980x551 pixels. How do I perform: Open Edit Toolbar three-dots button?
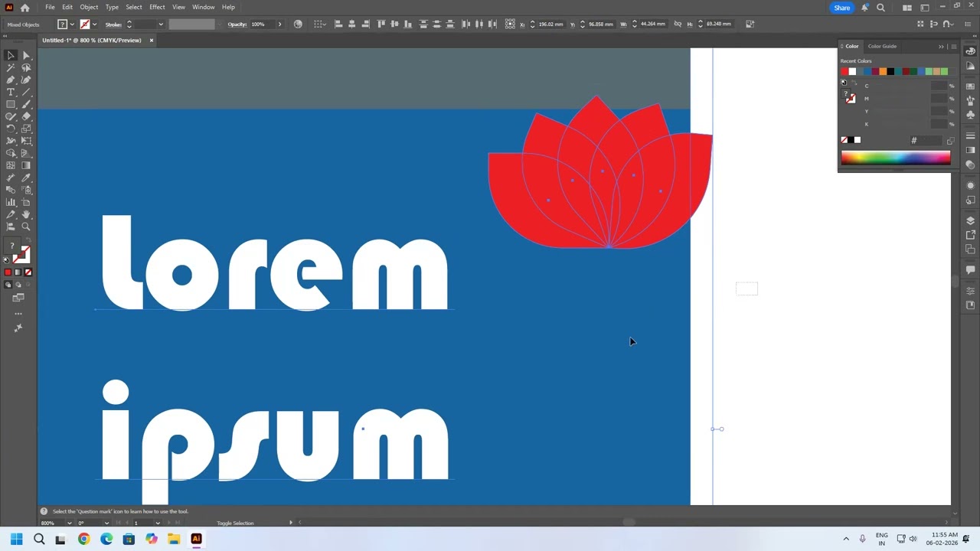click(x=18, y=314)
